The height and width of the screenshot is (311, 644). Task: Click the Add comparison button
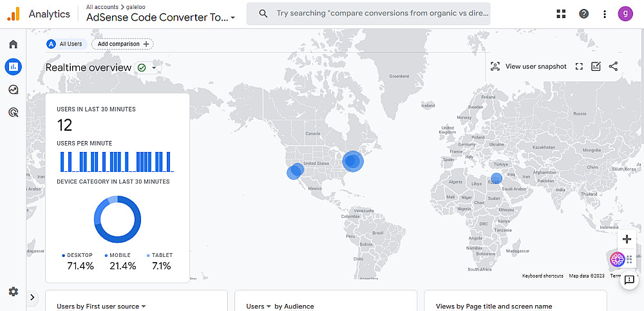(x=122, y=44)
